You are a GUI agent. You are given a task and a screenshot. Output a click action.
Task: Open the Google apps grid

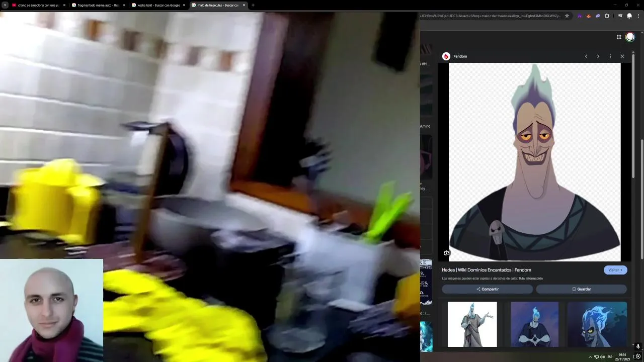[619, 37]
